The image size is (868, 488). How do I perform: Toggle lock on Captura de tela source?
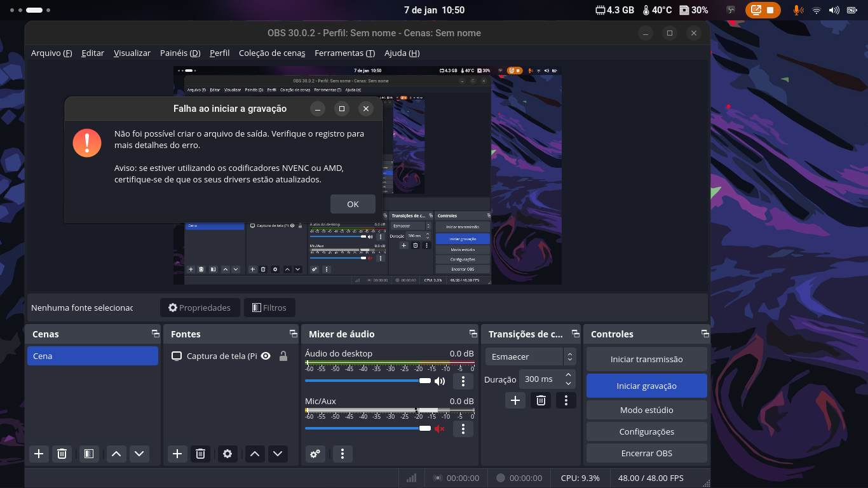(x=283, y=356)
